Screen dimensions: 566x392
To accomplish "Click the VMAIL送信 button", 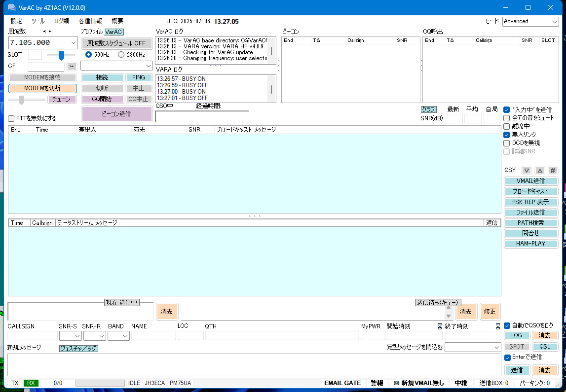I will tap(530, 181).
